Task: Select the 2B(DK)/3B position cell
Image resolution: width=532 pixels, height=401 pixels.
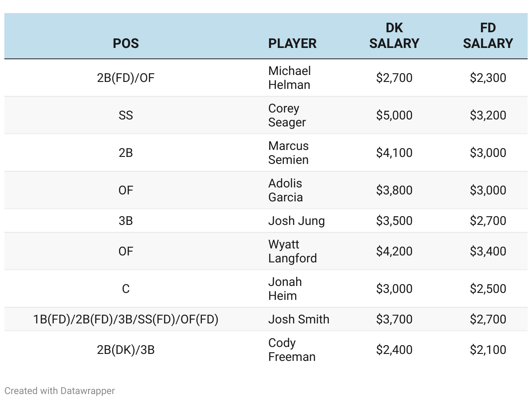Action: [x=126, y=350]
